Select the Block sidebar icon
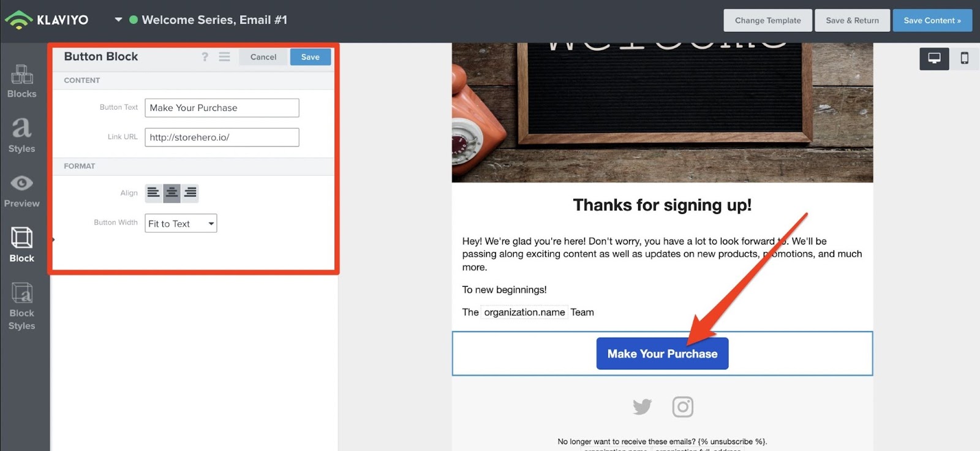The width and height of the screenshot is (980, 451). tap(22, 245)
